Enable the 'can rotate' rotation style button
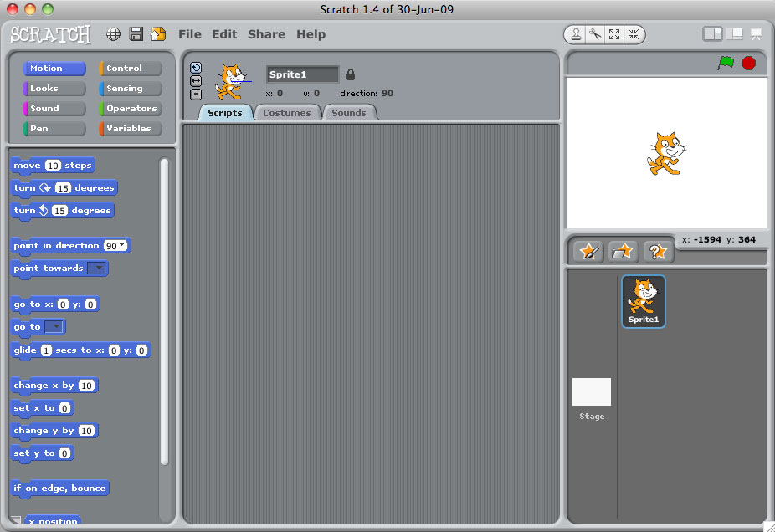Image resolution: width=775 pixels, height=532 pixels. pos(196,68)
